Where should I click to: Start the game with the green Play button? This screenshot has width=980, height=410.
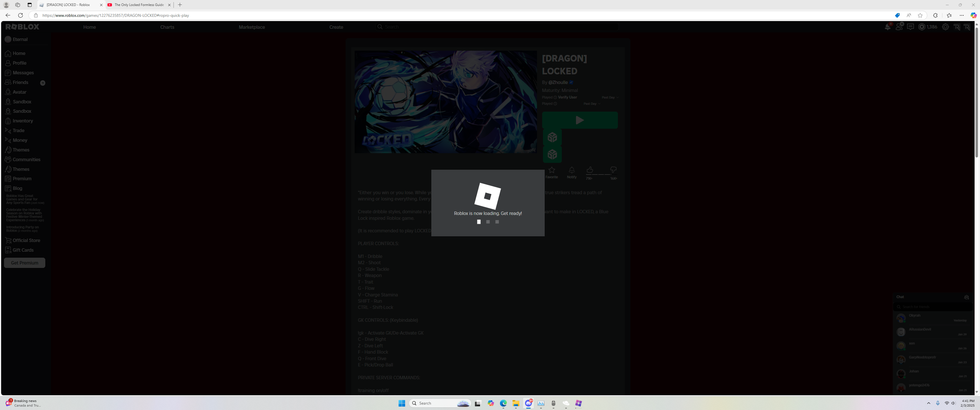coord(580,120)
